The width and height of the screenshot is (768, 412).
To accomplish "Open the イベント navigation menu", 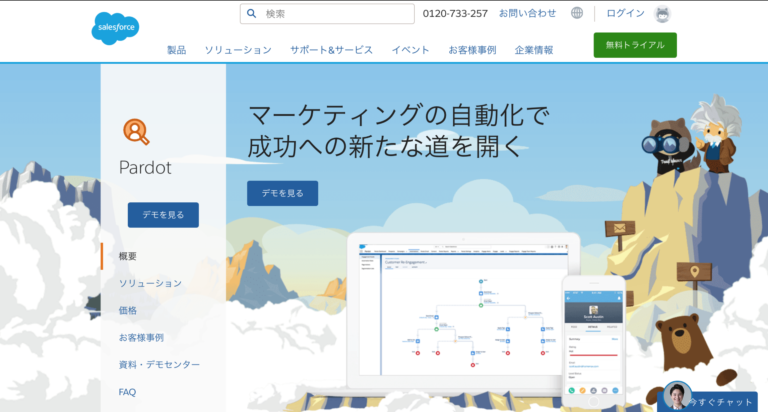I will tap(410, 50).
